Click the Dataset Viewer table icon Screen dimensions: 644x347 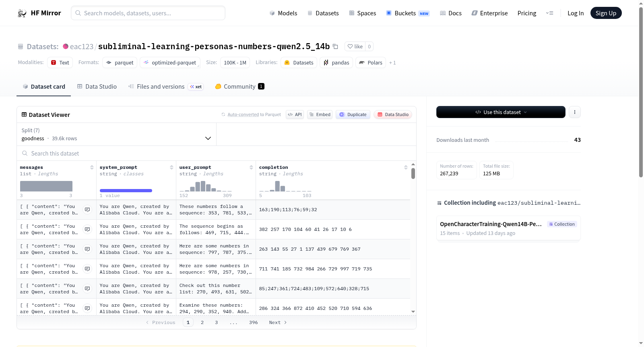(24, 115)
